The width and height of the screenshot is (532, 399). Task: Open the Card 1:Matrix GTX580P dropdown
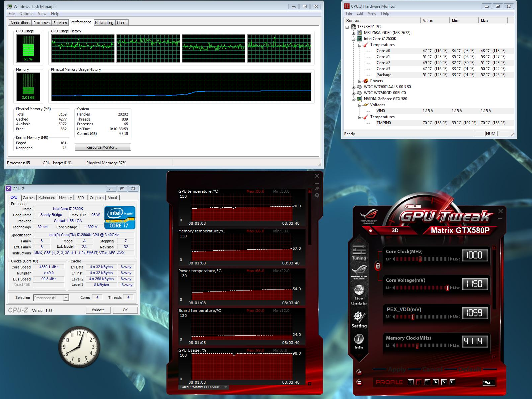[x=204, y=387]
